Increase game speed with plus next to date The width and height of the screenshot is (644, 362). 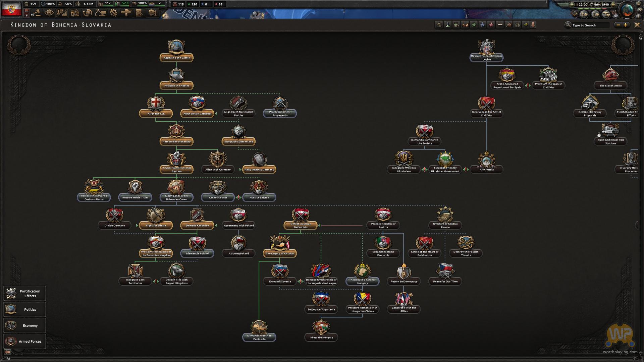[x=613, y=4]
